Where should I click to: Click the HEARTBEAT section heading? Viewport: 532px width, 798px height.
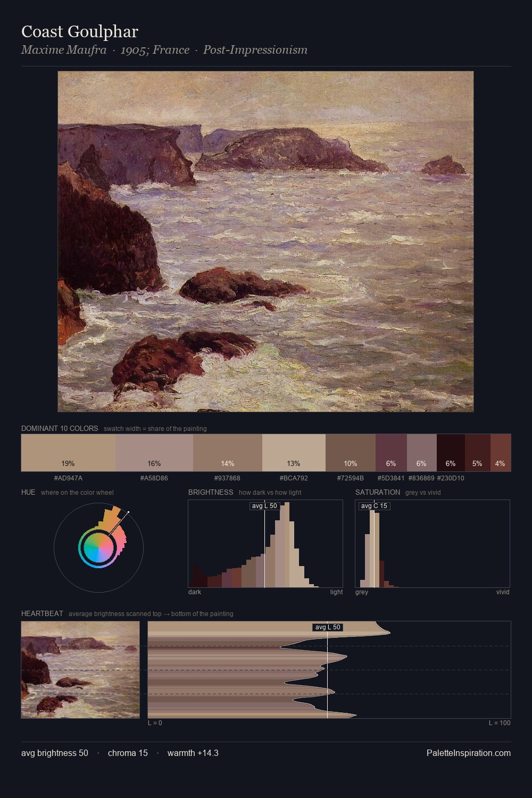[42, 613]
